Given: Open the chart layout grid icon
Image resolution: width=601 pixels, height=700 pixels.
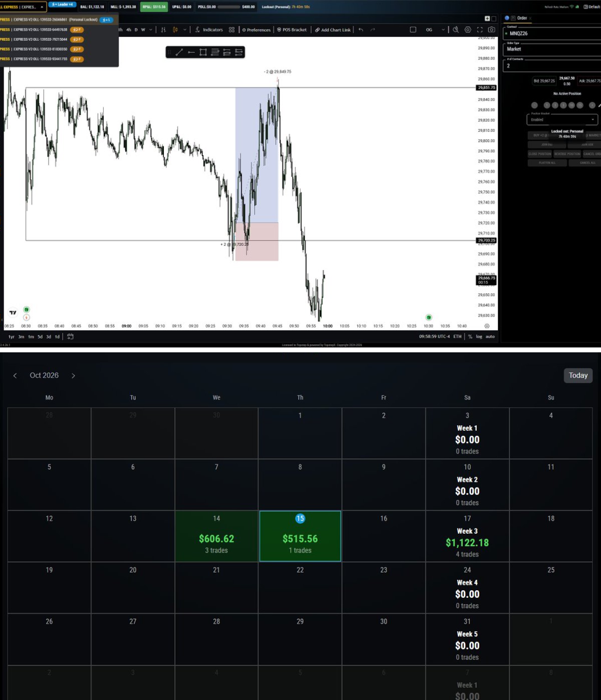Looking at the screenshot, I should [x=232, y=30].
